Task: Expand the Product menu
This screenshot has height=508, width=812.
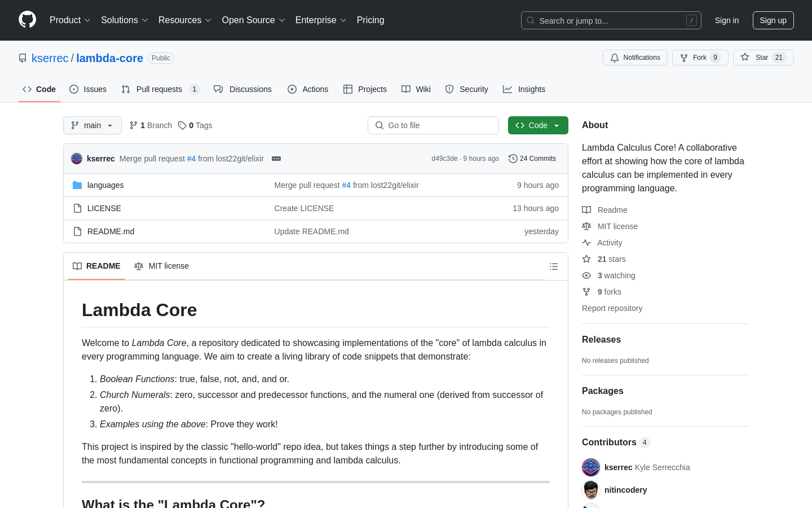Action: click(70, 20)
